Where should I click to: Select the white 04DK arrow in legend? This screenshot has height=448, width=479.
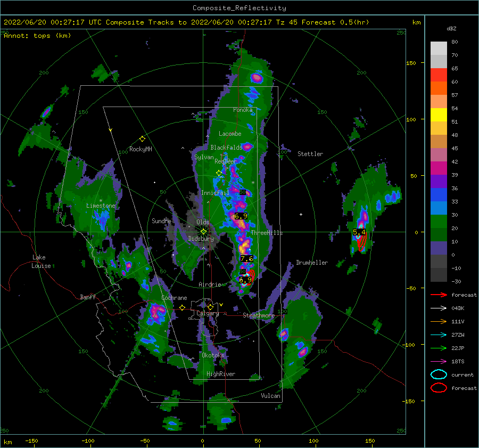[439, 308]
